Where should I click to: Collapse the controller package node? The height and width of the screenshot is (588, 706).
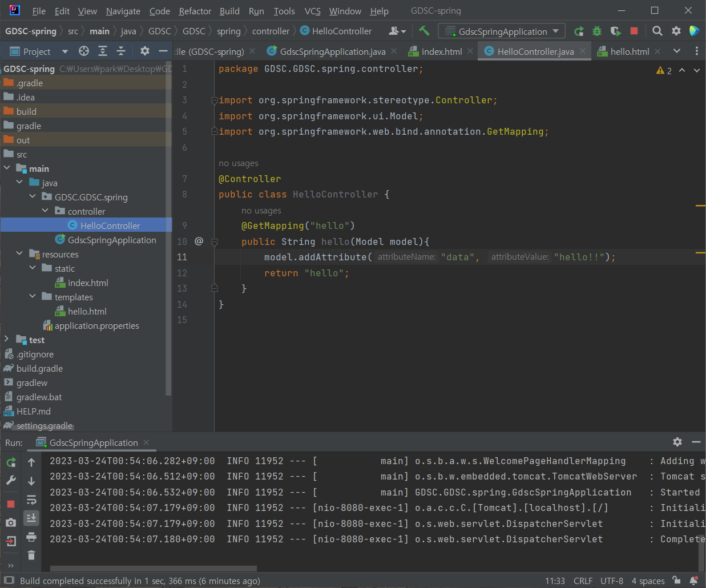tap(45, 211)
